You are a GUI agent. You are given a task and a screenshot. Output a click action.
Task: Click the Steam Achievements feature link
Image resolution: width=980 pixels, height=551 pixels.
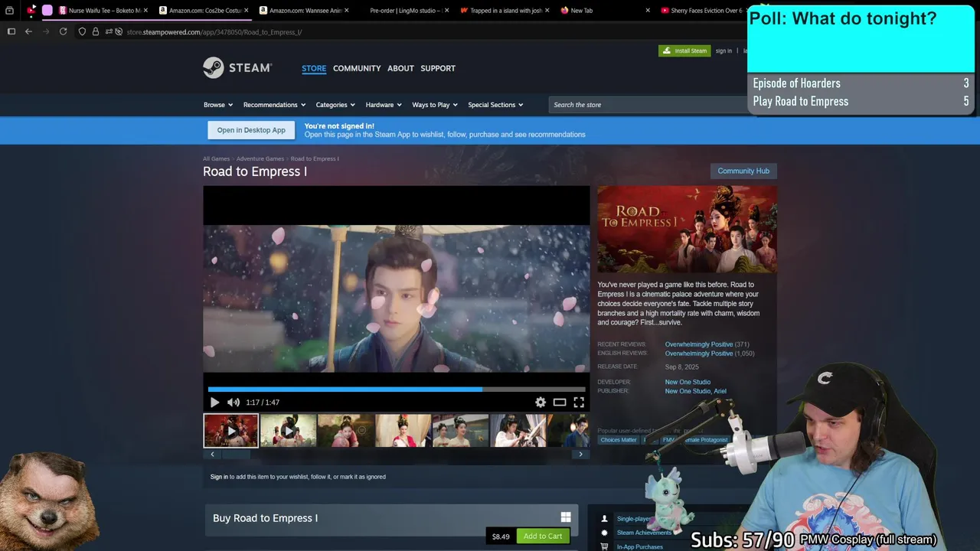click(x=644, y=533)
